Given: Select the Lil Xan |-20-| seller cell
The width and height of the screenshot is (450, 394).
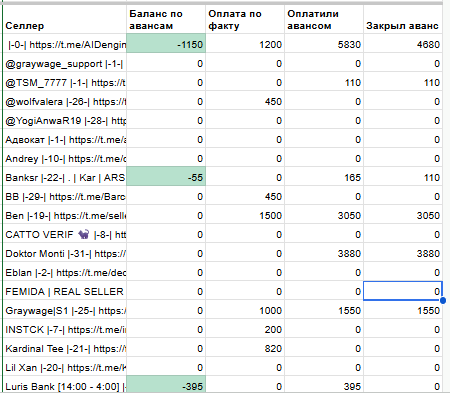Looking at the screenshot, I should [x=65, y=366].
